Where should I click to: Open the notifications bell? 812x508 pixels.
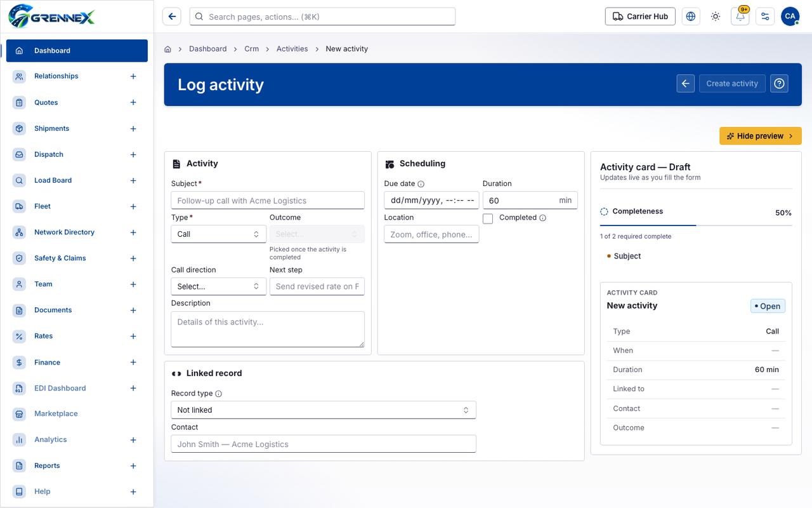coord(740,17)
